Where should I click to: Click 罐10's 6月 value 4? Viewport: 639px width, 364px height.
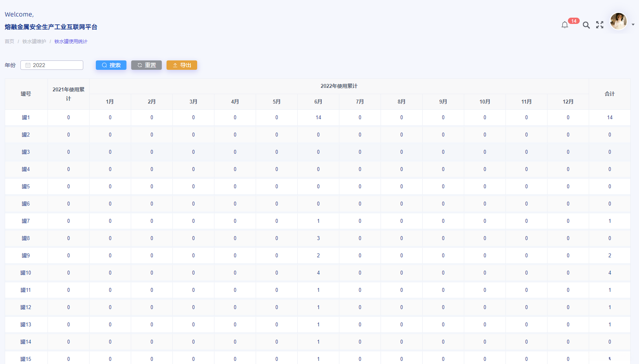click(319, 273)
